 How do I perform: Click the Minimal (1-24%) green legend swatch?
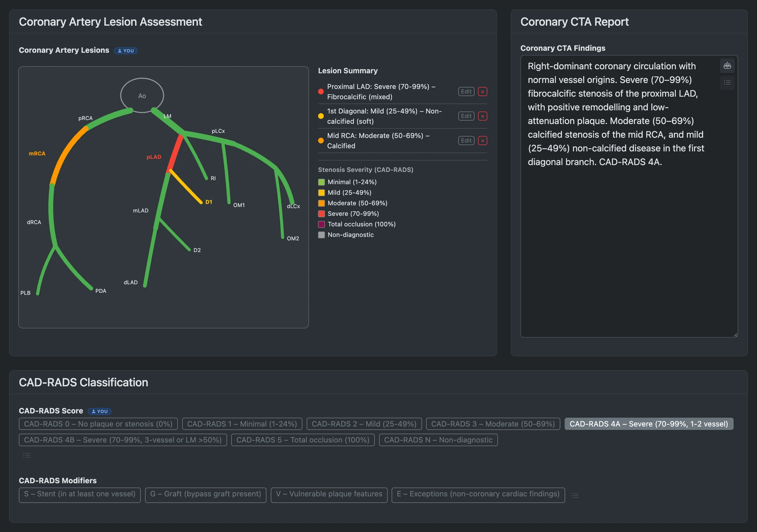coord(321,182)
